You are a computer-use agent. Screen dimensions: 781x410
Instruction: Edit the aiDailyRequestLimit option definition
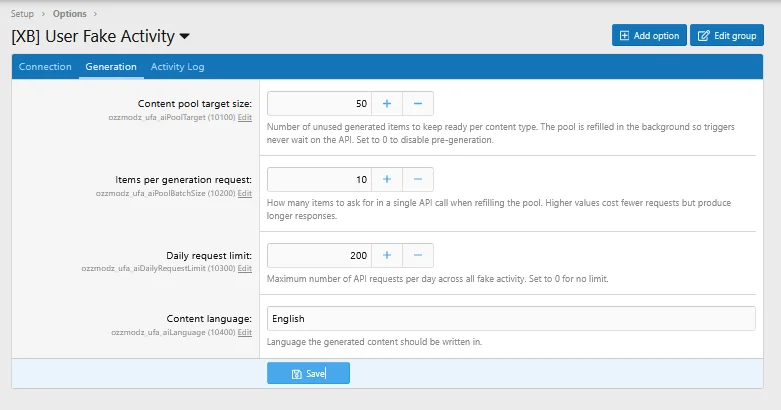coord(245,269)
